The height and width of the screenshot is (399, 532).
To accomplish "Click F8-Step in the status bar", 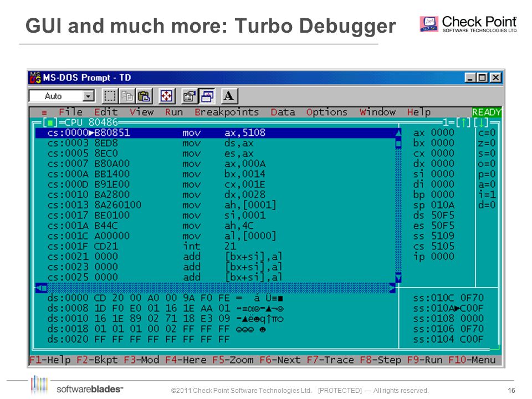I will pos(380,360).
